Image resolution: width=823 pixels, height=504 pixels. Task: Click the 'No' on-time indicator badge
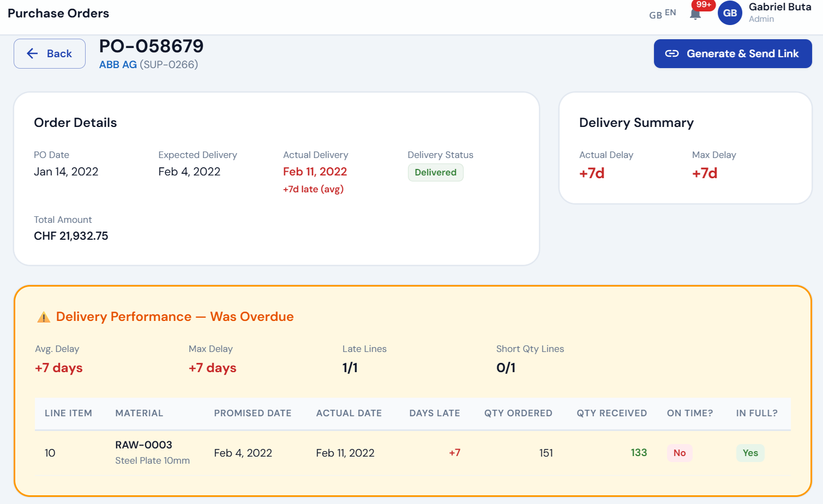(x=680, y=453)
